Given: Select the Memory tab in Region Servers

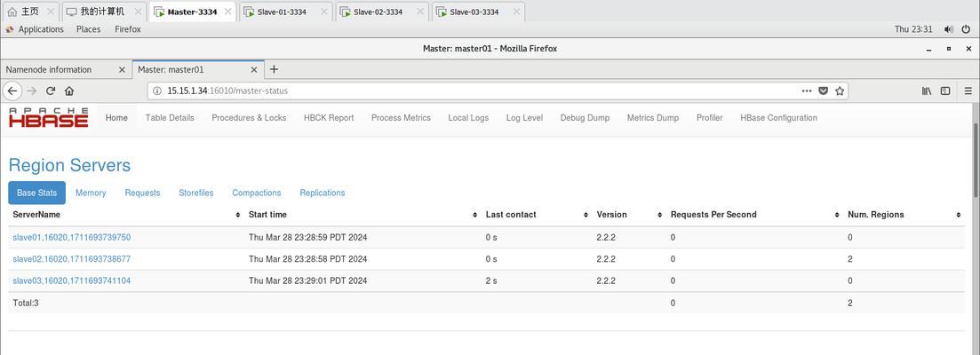Looking at the screenshot, I should (x=91, y=193).
